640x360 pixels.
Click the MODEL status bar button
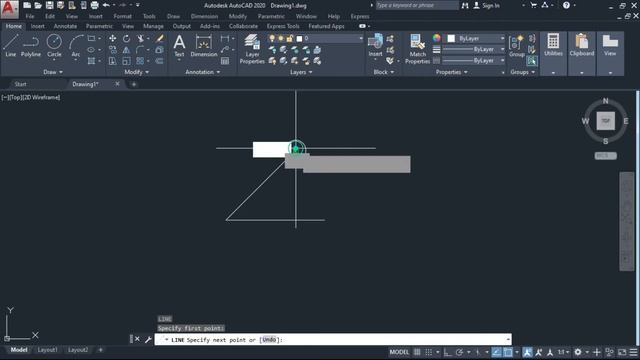pyautogui.click(x=399, y=352)
